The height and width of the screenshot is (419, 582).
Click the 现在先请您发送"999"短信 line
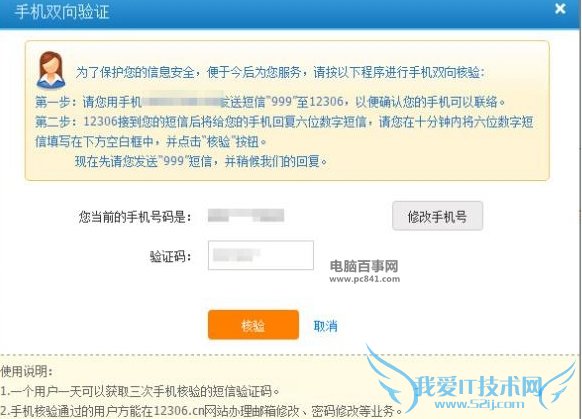coord(201,161)
